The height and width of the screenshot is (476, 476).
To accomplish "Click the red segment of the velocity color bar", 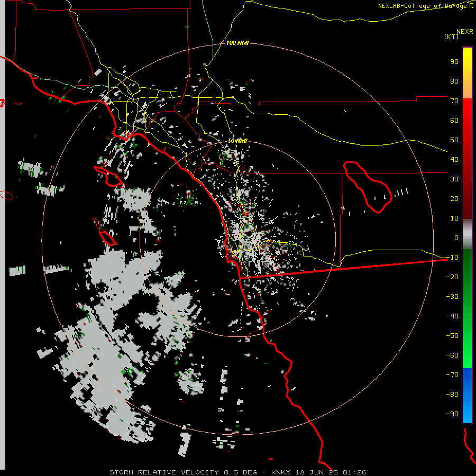I will tap(467, 159).
